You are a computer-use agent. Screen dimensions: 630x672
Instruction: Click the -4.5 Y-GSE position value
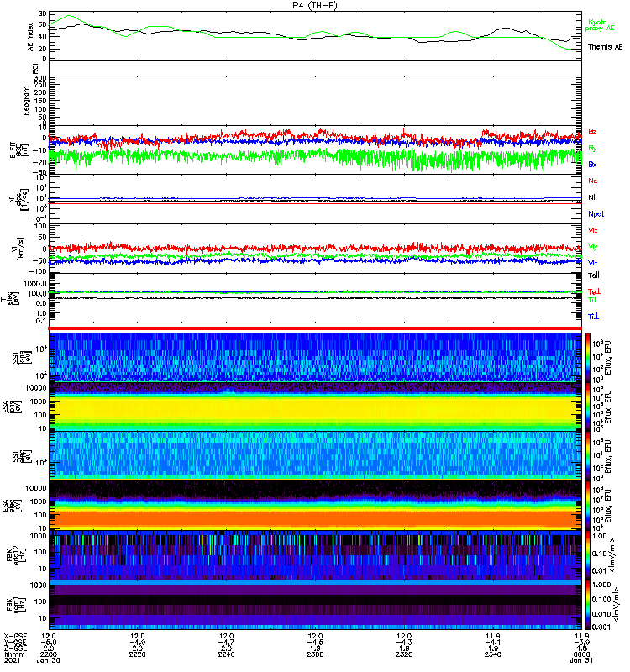315,642
